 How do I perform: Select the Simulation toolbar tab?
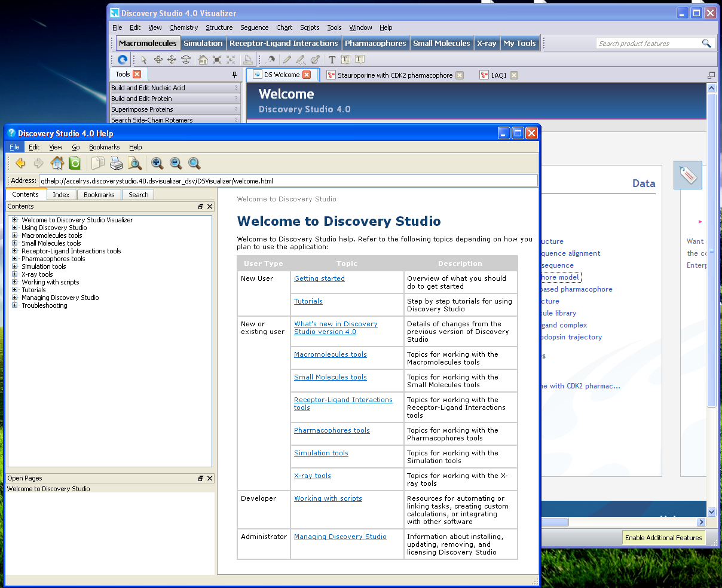click(203, 43)
